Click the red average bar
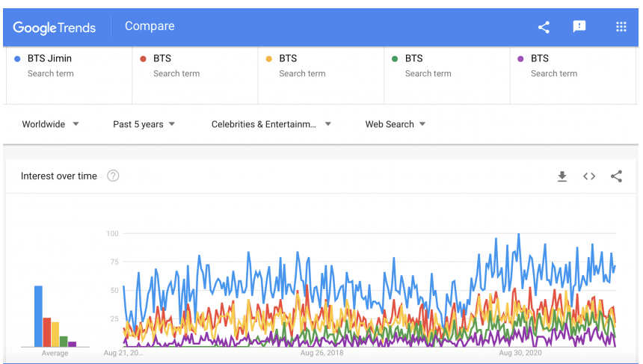643x364 pixels. (47, 333)
